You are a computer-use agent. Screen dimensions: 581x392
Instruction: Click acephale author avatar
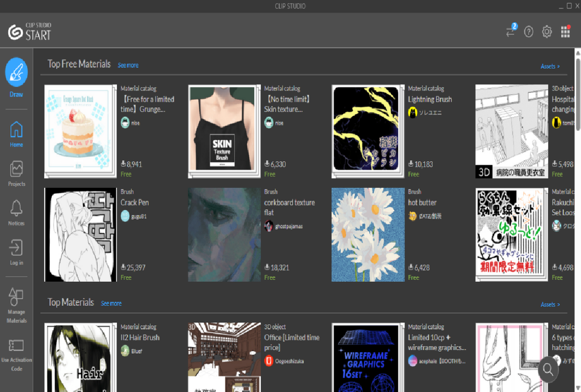(x=412, y=360)
